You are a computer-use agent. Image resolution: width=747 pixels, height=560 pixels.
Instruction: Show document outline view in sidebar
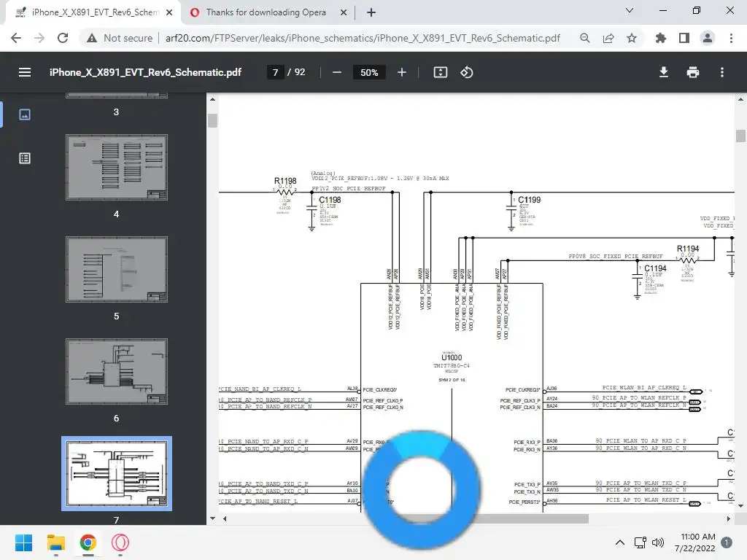(25, 158)
